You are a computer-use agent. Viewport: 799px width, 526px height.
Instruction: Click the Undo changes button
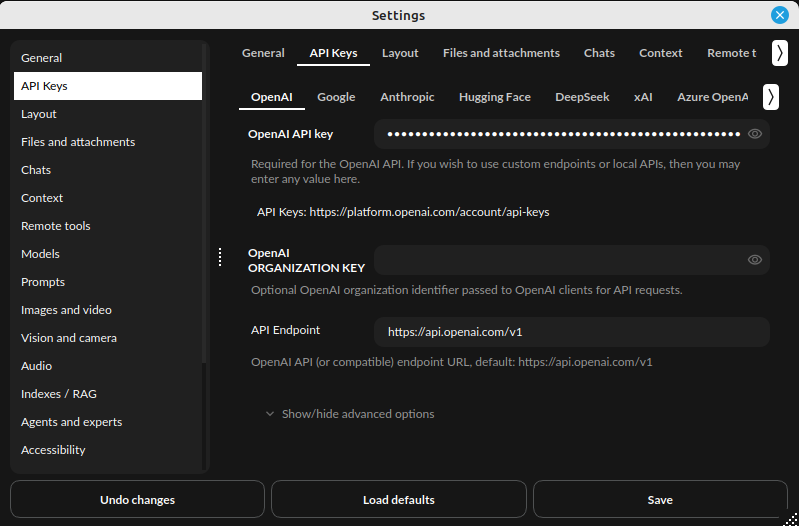click(137, 499)
